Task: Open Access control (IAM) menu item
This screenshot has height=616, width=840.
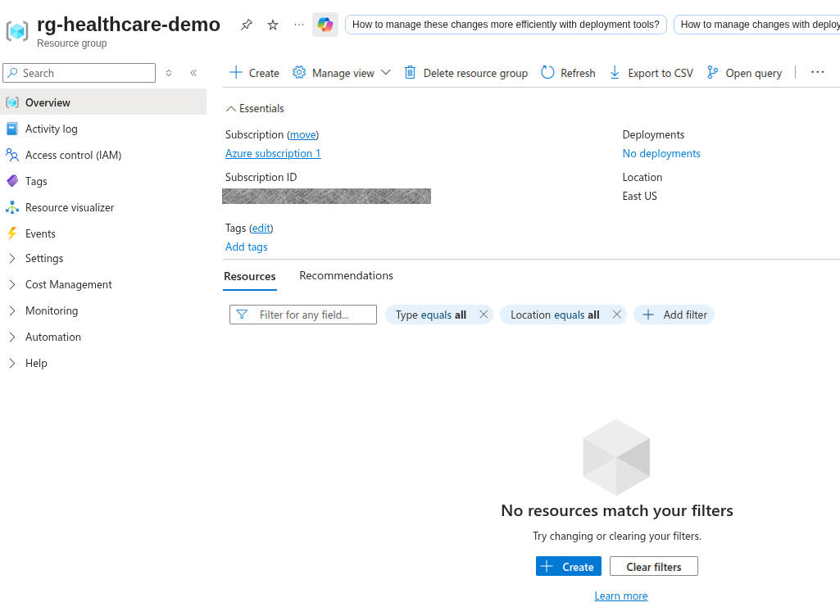Action: pyautogui.click(x=73, y=155)
